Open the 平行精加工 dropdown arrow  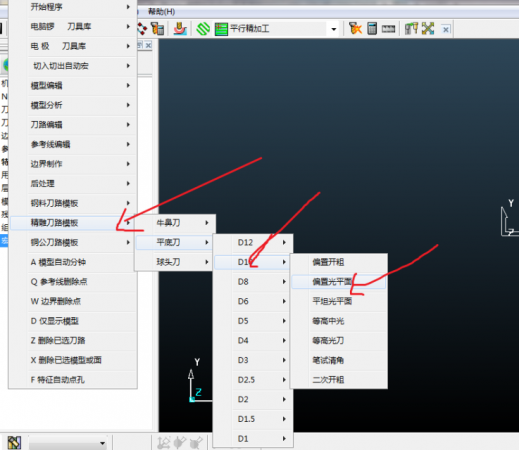[x=334, y=29]
